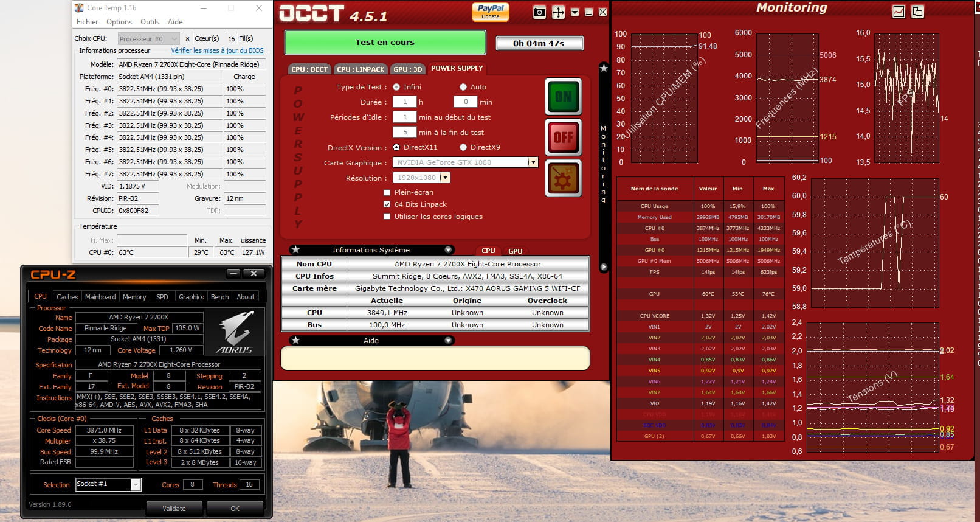Click Vérifier les mises à jour du BIOS link

(x=217, y=50)
